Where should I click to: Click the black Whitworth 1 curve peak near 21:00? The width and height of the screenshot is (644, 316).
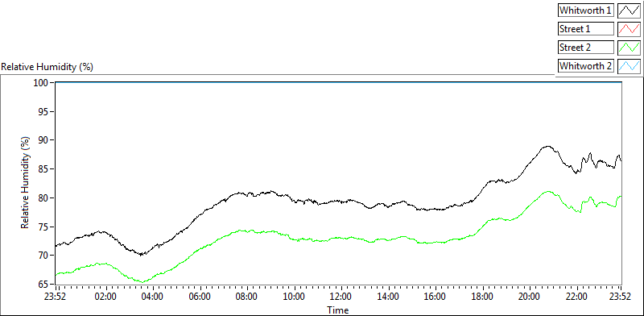[x=547, y=146]
